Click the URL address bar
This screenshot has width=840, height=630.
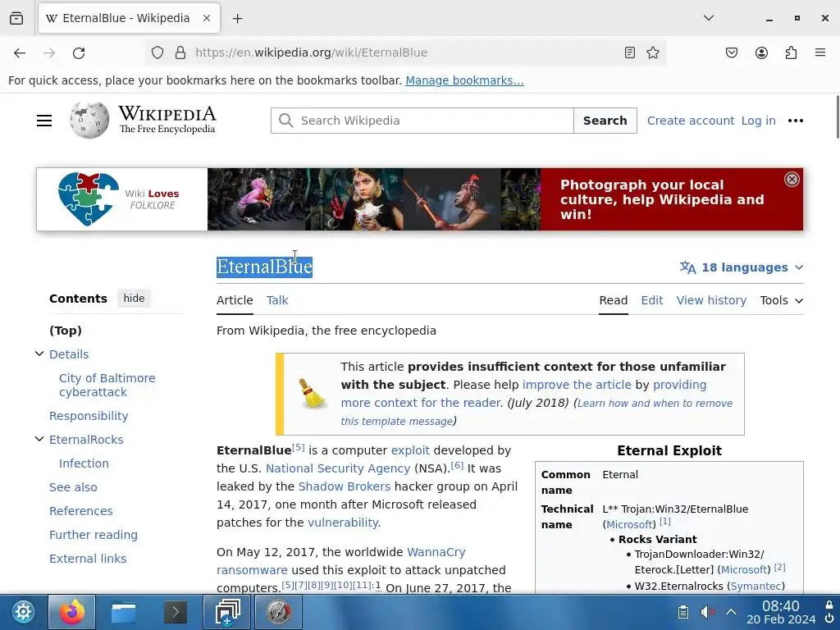tap(404, 52)
